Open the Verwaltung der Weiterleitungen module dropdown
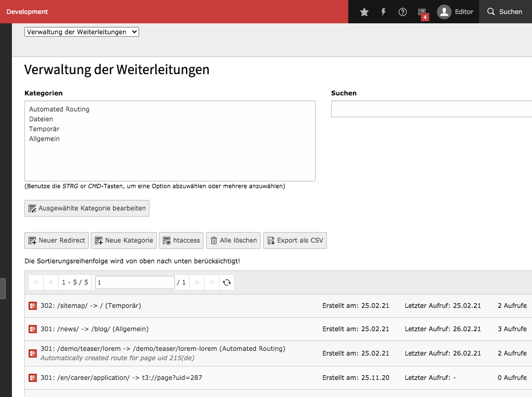This screenshot has width=532, height=397. coord(81,32)
